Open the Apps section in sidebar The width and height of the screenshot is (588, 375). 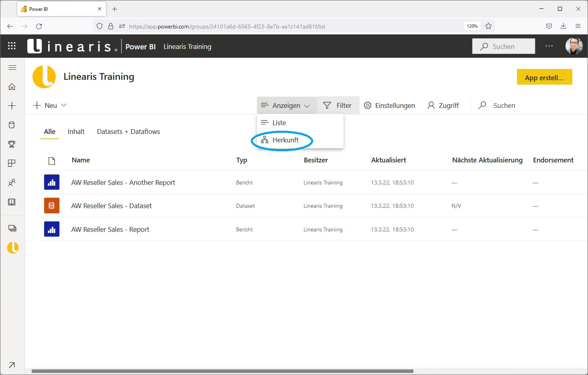pos(12,163)
